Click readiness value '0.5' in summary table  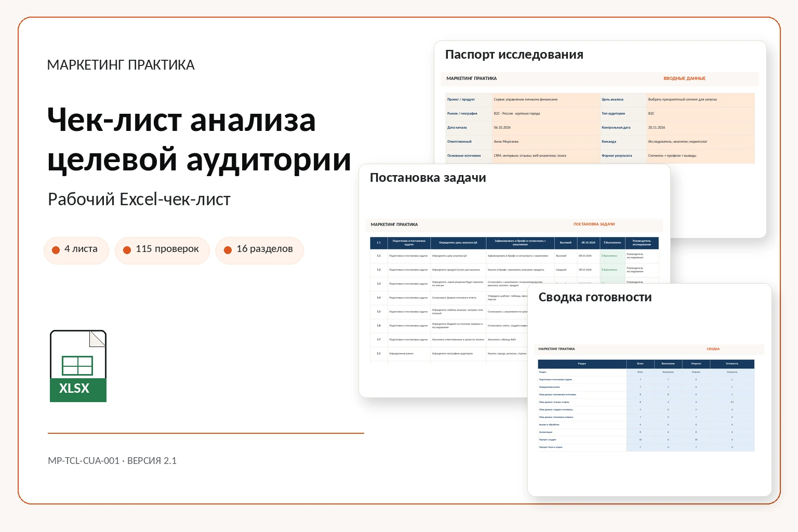(x=732, y=402)
